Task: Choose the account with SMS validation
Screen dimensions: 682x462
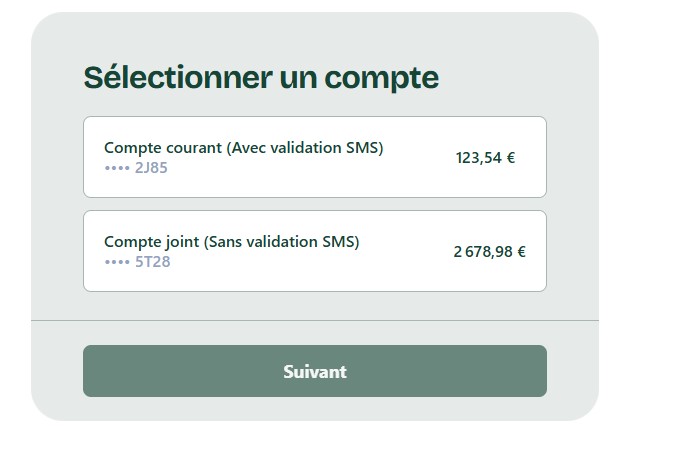Action: pos(314,157)
